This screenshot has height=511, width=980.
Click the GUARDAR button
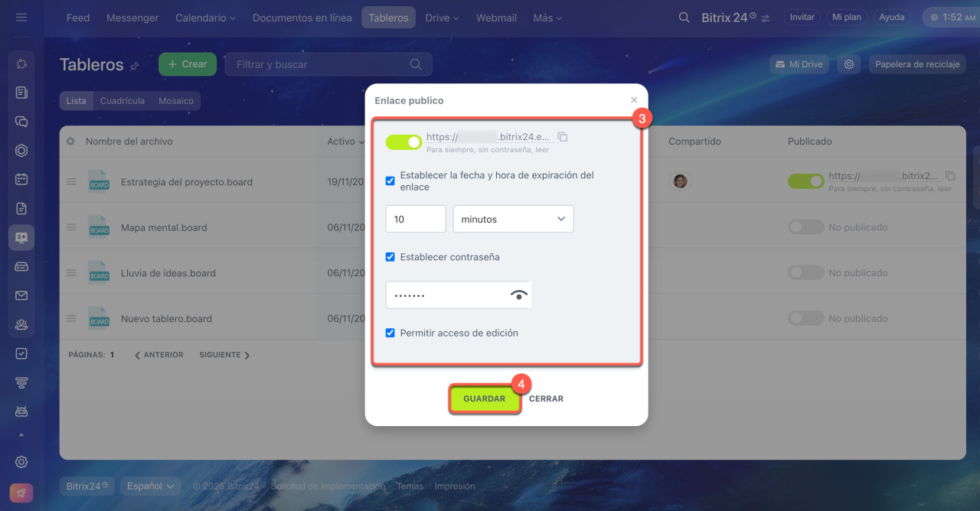(485, 399)
